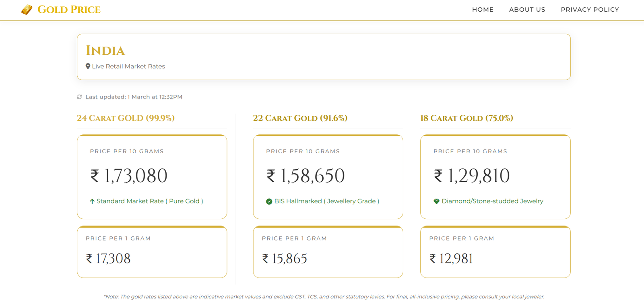644x306 pixels.
Task: Open the ABOUT US page
Action: click(x=527, y=9)
